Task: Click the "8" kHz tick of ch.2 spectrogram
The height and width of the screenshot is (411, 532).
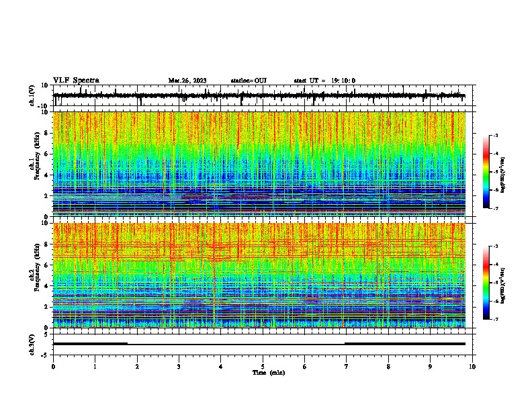Action: click(x=46, y=244)
